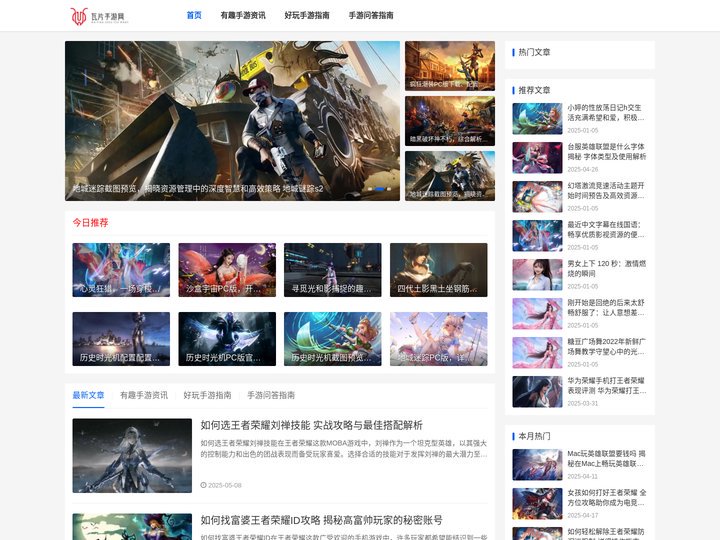This screenshot has width=720, height=540.
Task: Open sidebar article 台服英雄联盟是什么字体
Action: [607, 152]
